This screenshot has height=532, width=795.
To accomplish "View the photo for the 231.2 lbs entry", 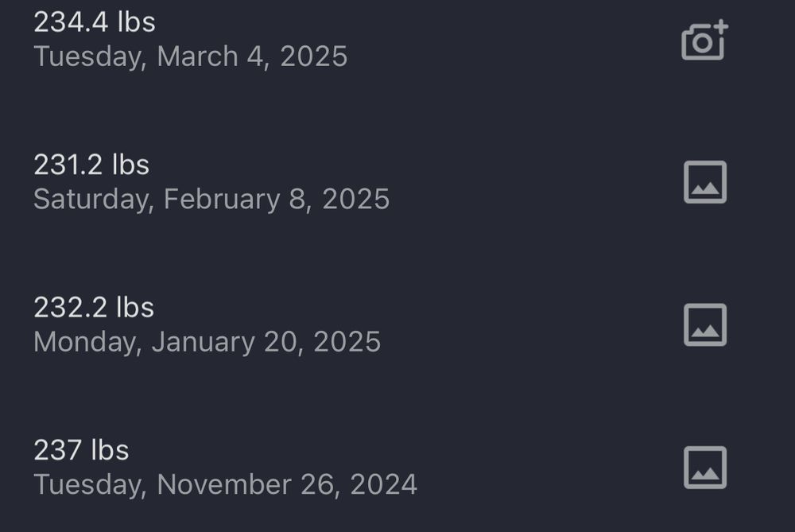I will tap(705, 182).
